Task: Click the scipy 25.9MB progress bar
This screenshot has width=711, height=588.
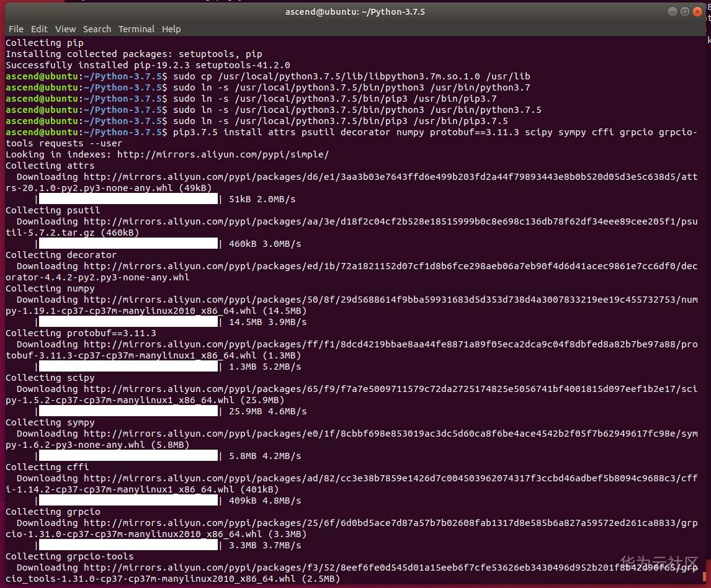Action: coord(128,411)
